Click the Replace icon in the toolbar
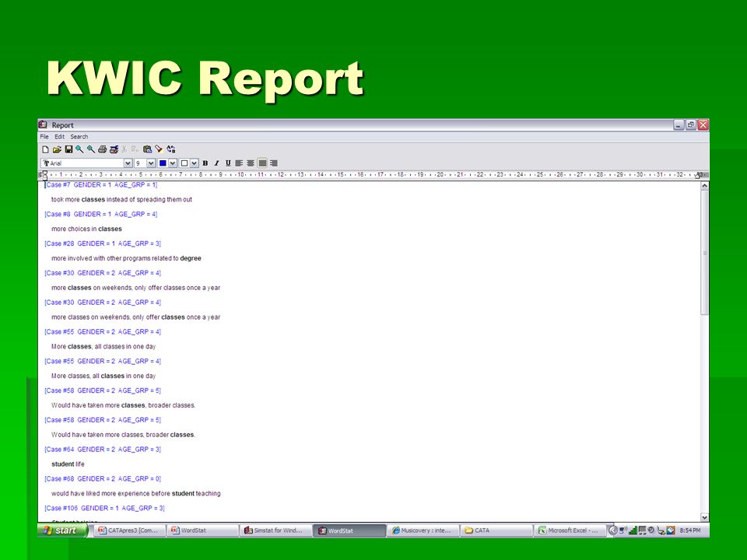747x560 pixels. (x=171, y=149)
